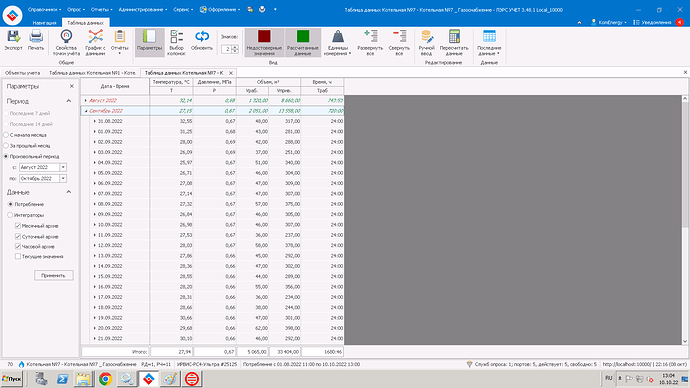
Task: Click the flame icon in status bar
Action: pyautogui.click(x=21, y=364)
